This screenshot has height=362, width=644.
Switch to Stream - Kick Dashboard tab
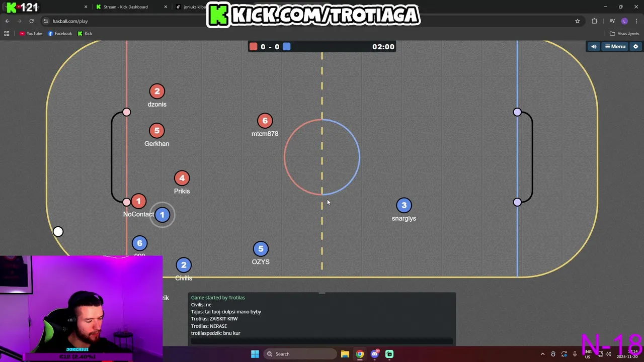[126, 7]
